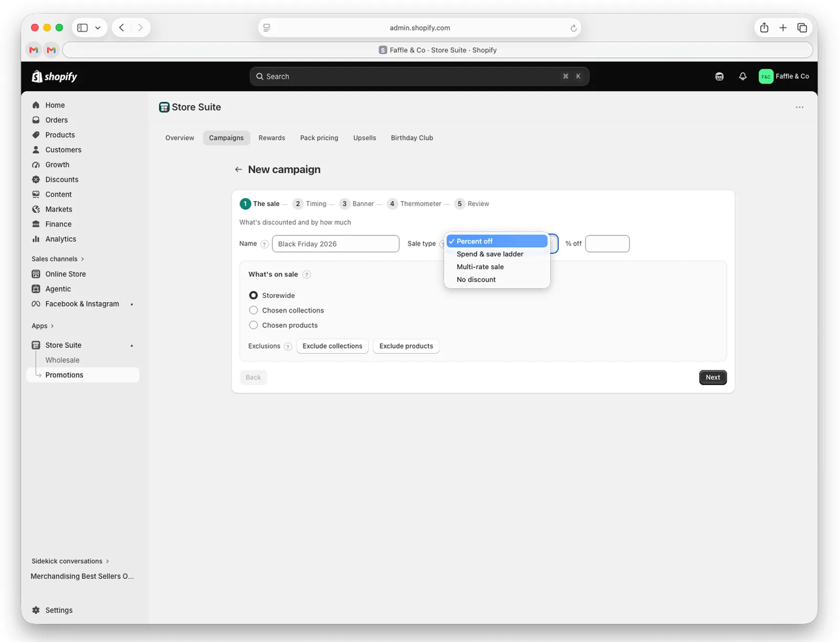
Task: Select the Chosen products radio option
Action: [254, 325]
